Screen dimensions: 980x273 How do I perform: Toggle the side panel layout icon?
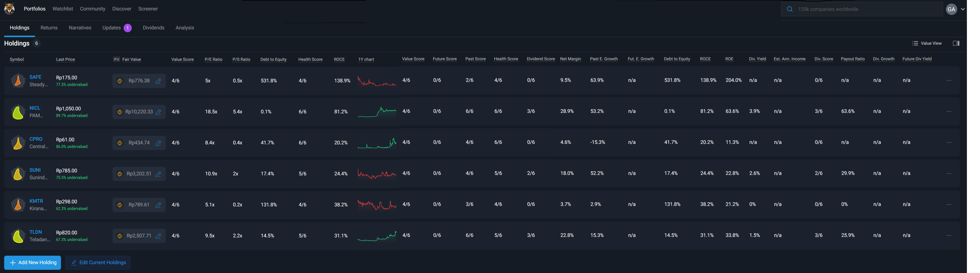(x=956, y=43)
